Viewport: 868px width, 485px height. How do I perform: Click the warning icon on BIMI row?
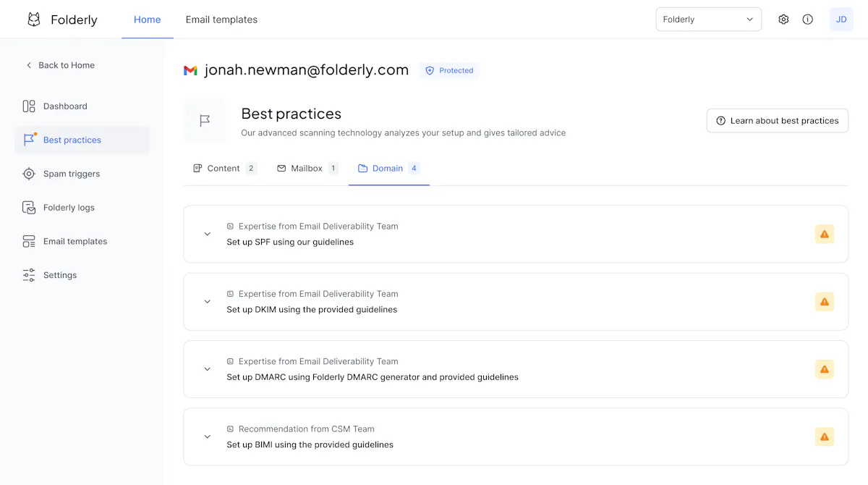point(825,436)
